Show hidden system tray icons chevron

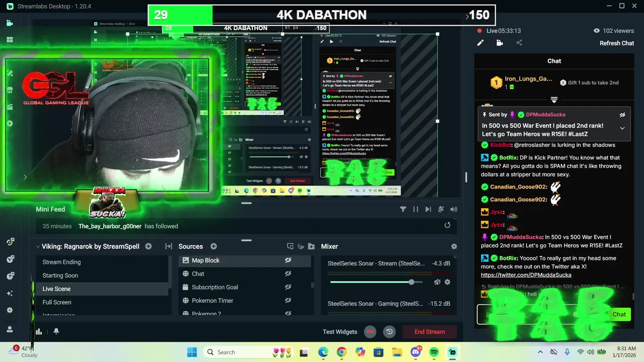click(540, 352)
